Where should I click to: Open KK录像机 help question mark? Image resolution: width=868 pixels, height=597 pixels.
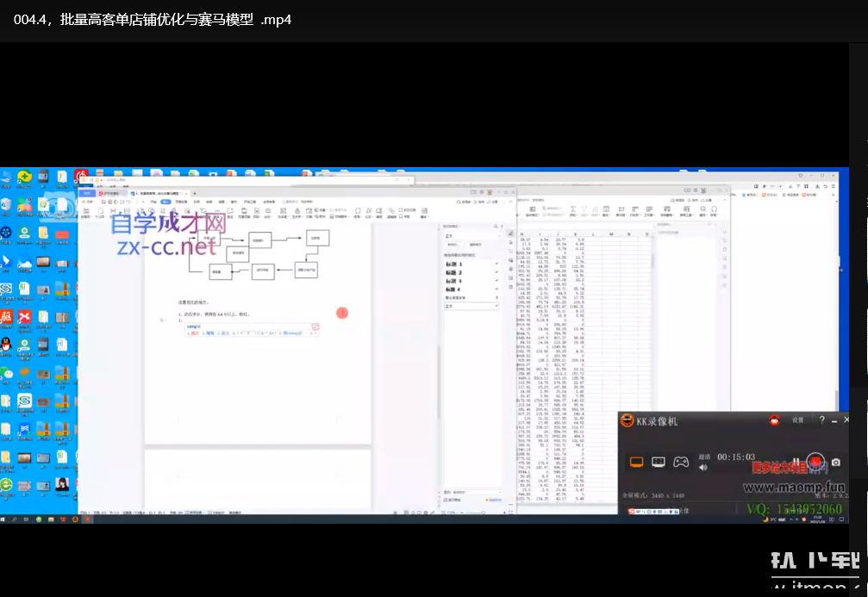821,420
